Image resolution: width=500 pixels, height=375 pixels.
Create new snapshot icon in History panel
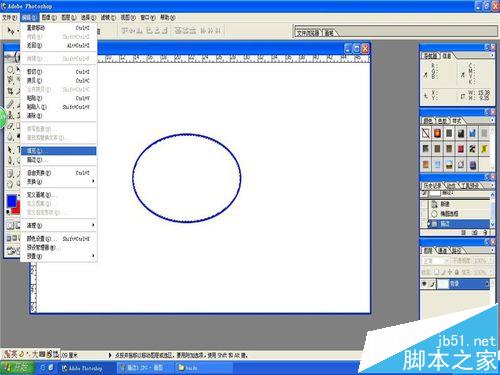coord(474,232)
